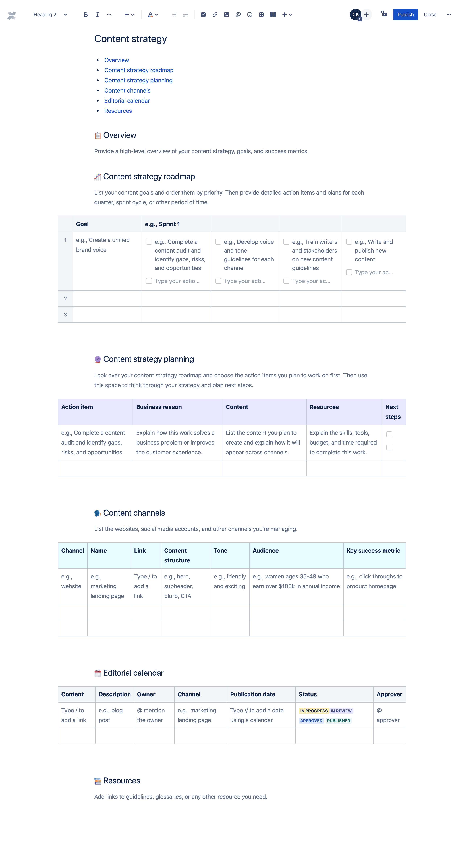Screen dimensions: 464x868
Task: Click the Editorial calendar link
Action: pos(127,101)
